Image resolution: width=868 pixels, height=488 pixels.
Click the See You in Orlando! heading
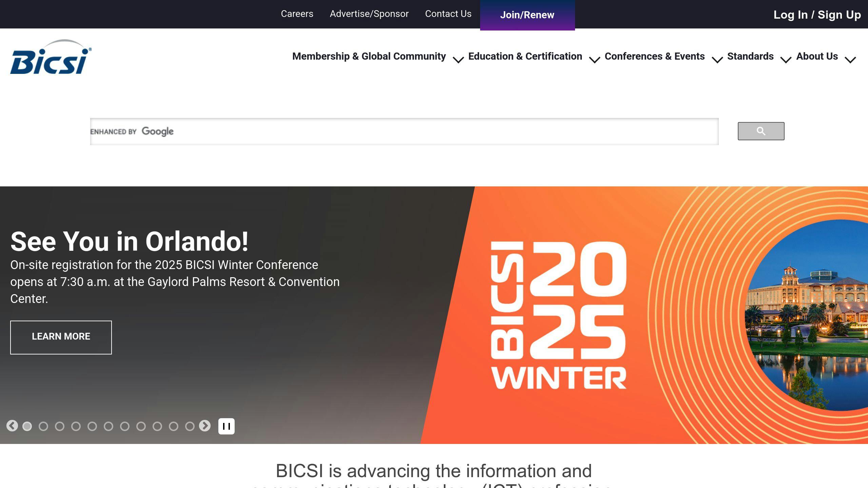point(130,241)
